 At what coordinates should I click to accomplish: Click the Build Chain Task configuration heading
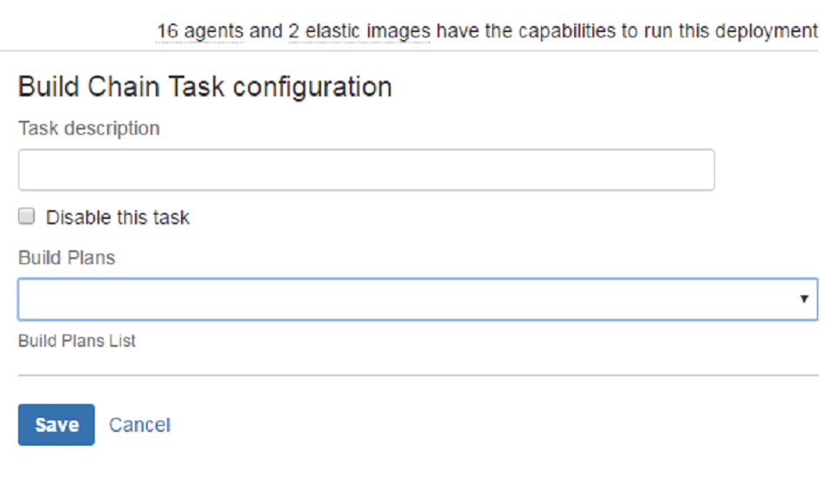204,86
